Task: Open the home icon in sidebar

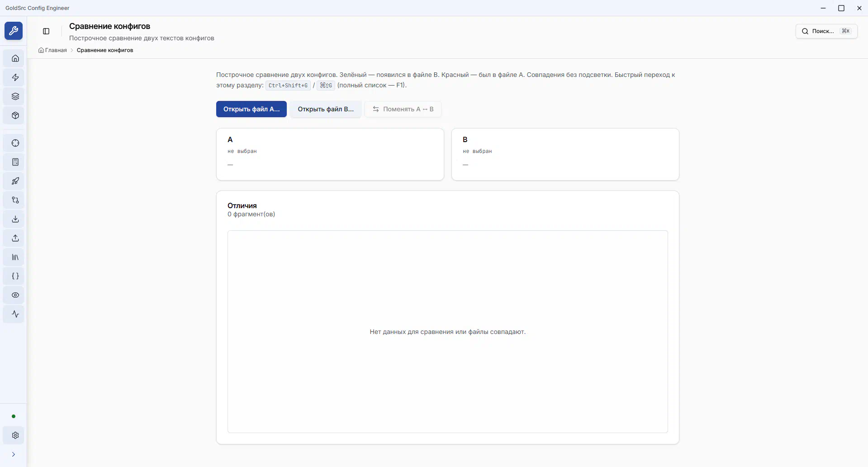Action: pyautogui.click(x=15, y=58)
